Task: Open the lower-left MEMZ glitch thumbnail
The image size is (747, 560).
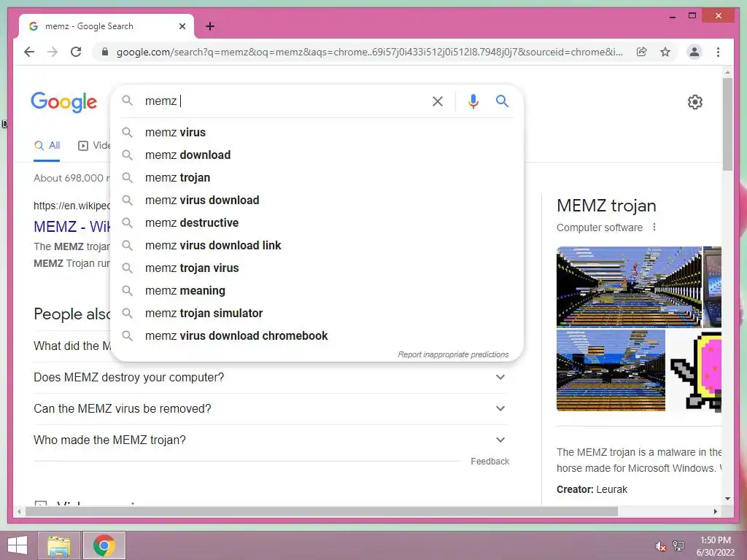Action: pyautogui.click(x=611, y=370)
